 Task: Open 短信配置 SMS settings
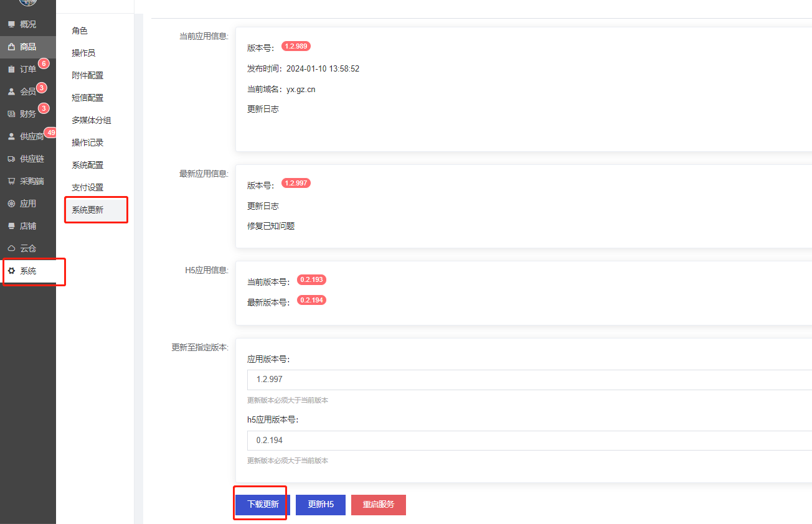pos(87,98)
